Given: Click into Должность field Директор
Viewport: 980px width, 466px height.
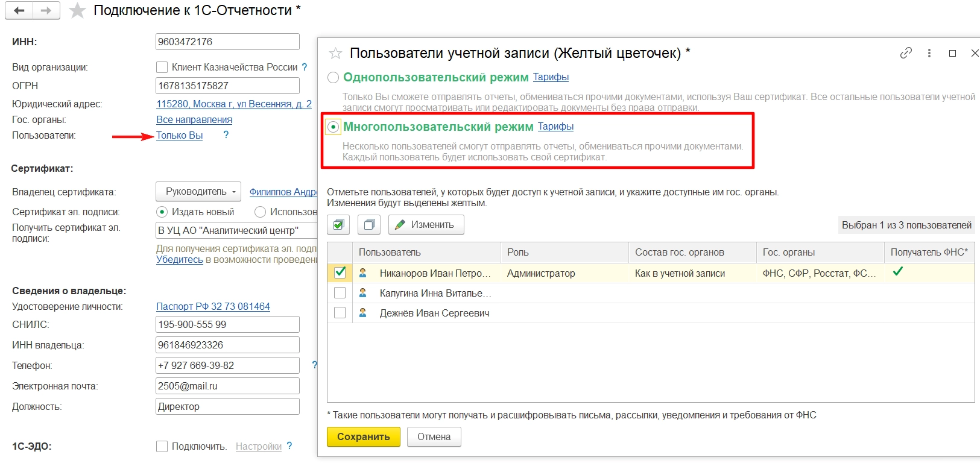Looking at the screenshot, I should [x=227, y=406].
